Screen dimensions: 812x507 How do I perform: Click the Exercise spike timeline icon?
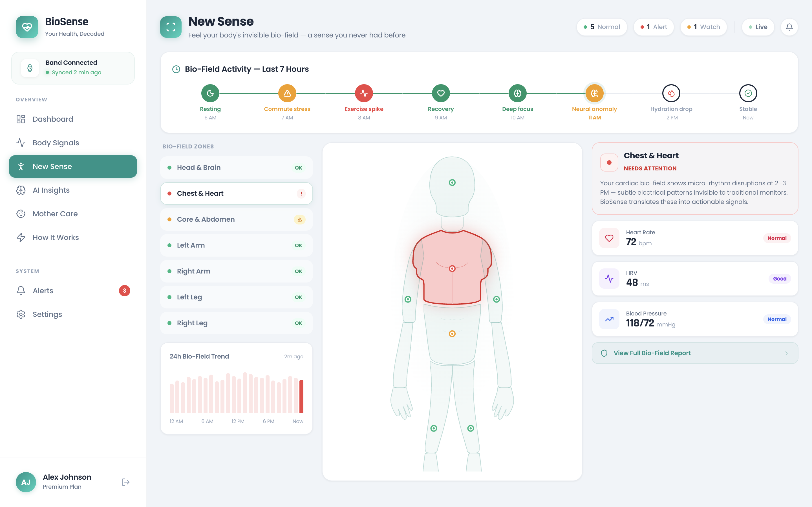[x=364, y=93]
